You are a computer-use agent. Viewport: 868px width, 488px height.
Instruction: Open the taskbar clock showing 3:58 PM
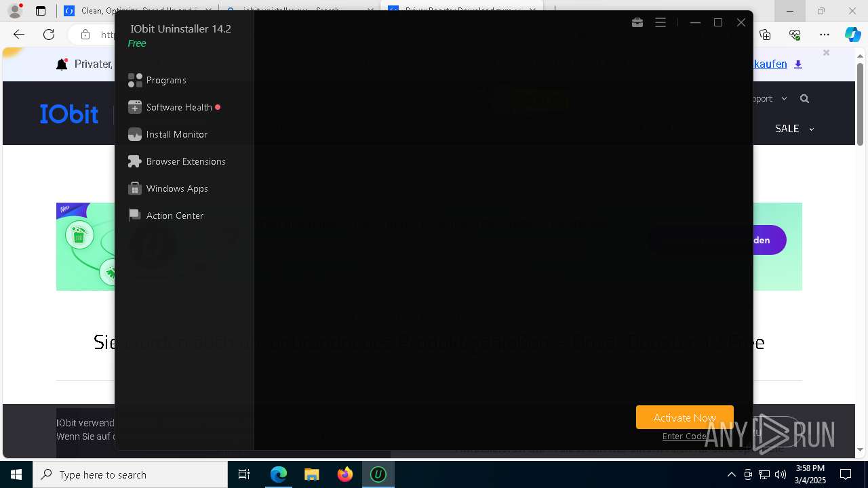[x=810, y=474]
